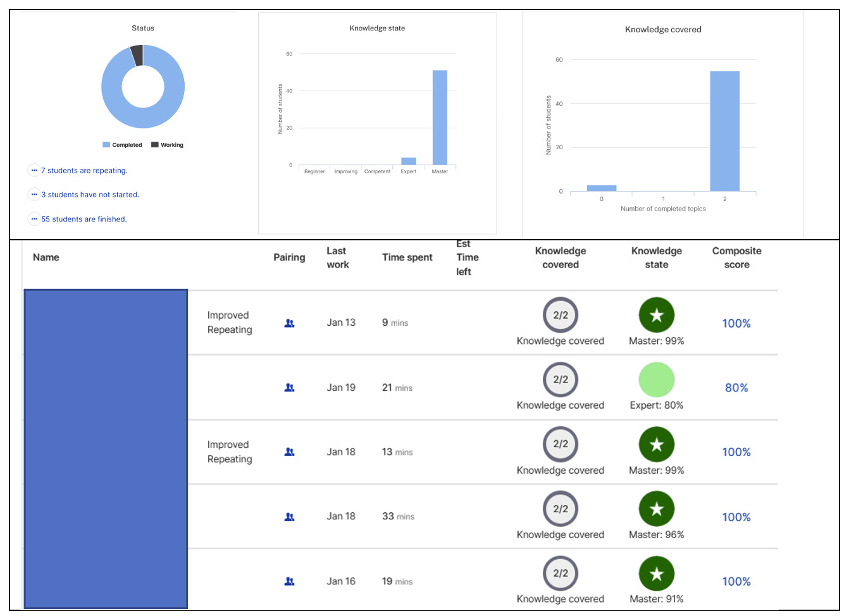Viewport: 849px width, 616px height.
Task: Click the dark Working segment of the donut chart
Action: pyautogui.click(x=137, y=55)
